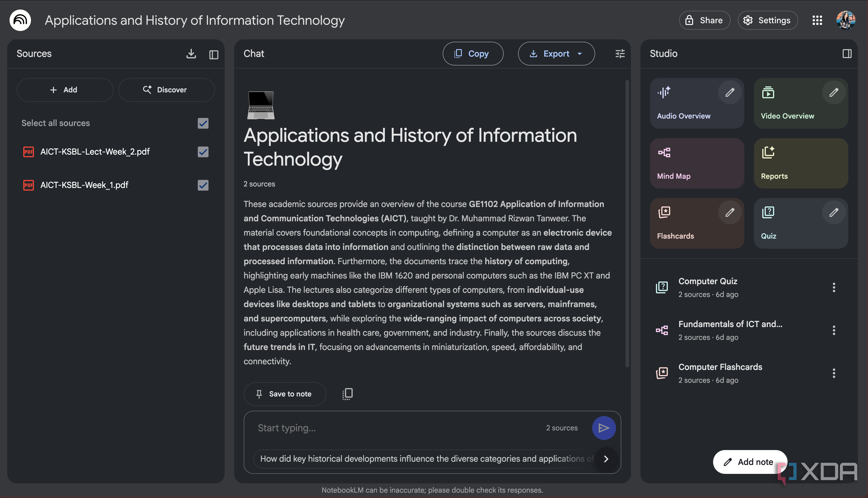Click the NotebookLM logo icon

click(x=20, y=20)
